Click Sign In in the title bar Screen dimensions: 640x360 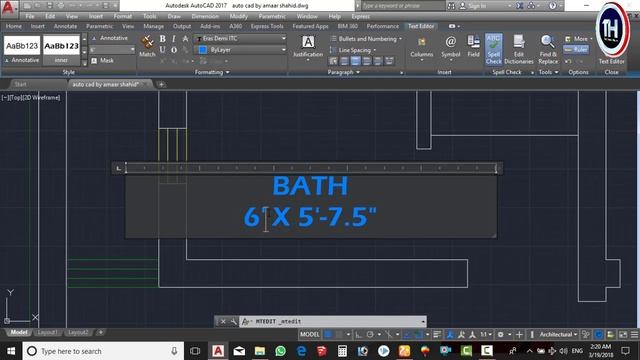click(473, 6)
